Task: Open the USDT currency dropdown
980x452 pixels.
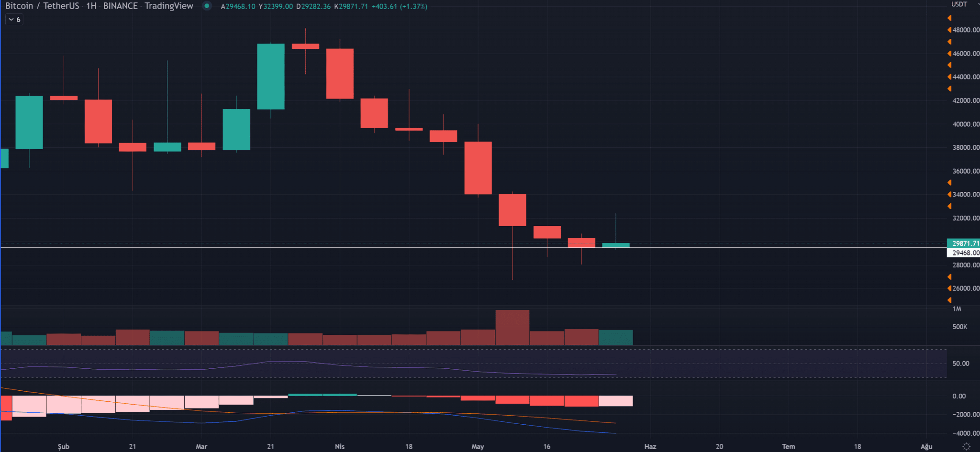Action: [x=959, y=4]
